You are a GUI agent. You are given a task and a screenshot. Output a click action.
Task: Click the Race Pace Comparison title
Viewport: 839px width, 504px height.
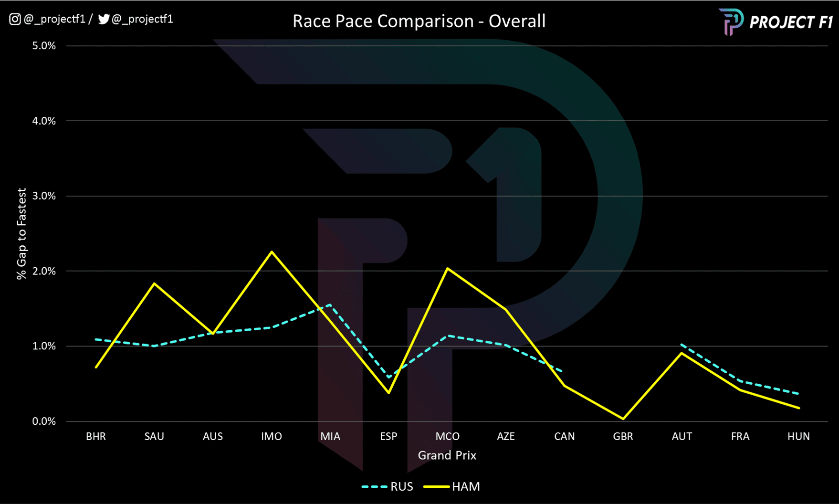tap(419, 21)
